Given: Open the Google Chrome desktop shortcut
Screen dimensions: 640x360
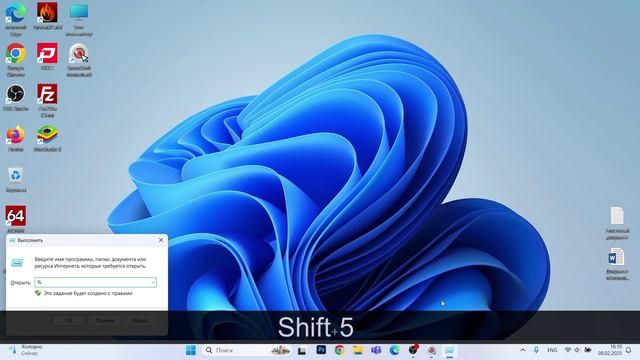Looking at the screenshot, I should click(x=16, y=60).
